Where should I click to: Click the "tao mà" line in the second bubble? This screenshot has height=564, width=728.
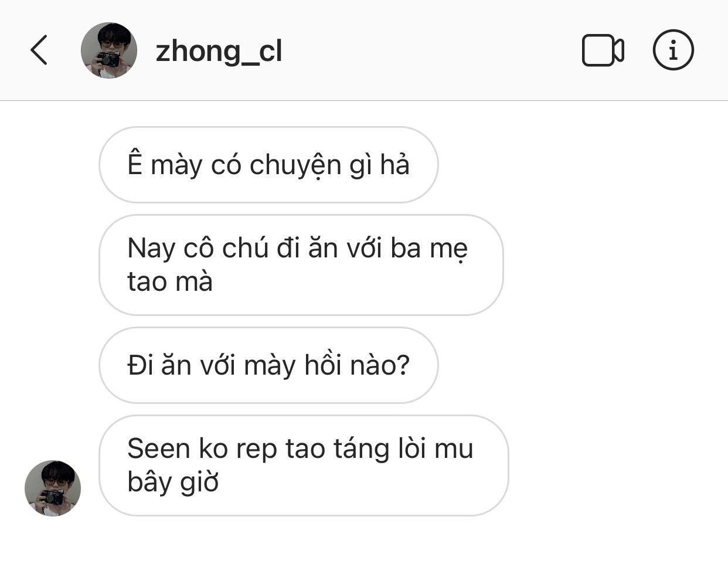170,281
